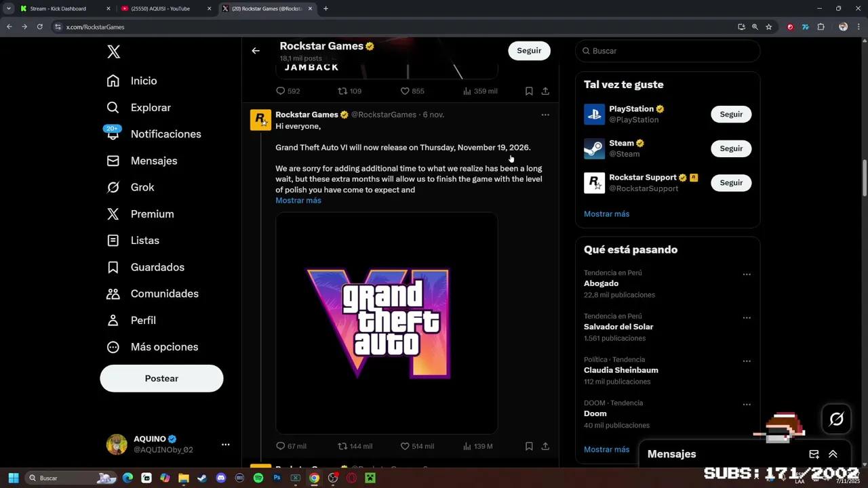Expand the Mensajes drawer

833,454
